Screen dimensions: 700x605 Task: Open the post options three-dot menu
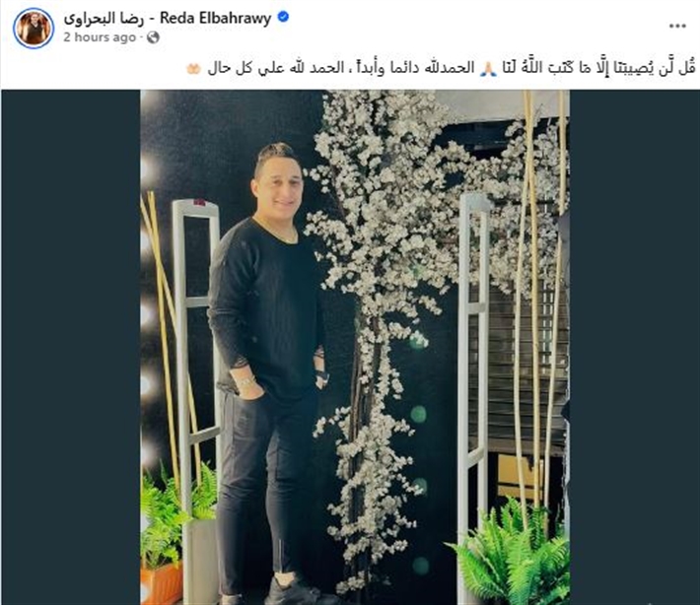(676, 26)
